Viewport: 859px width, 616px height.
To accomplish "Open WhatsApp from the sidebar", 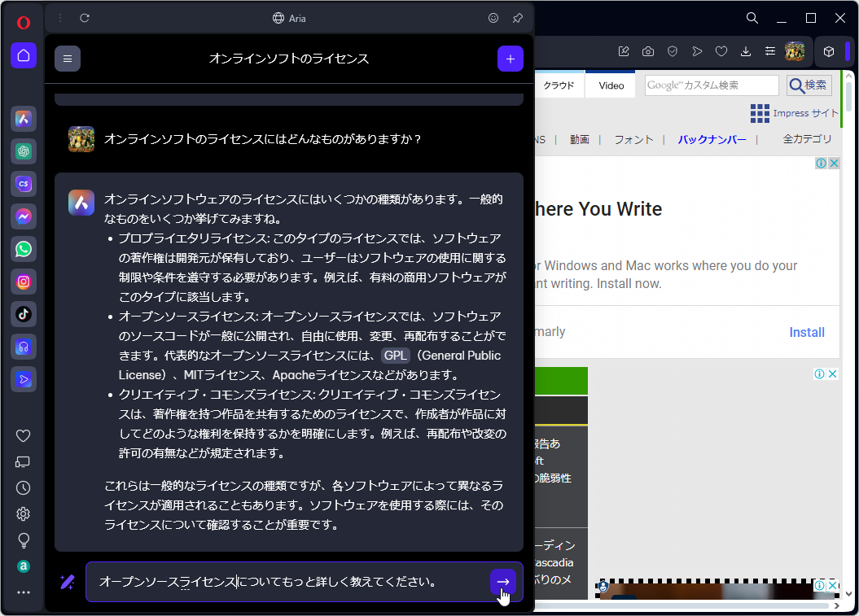I will tap(23, 249).
